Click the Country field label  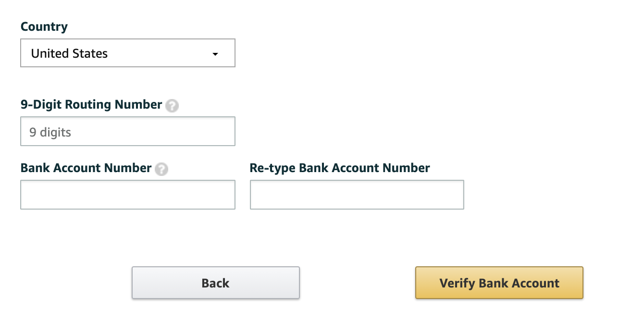(x=44, y=27)
